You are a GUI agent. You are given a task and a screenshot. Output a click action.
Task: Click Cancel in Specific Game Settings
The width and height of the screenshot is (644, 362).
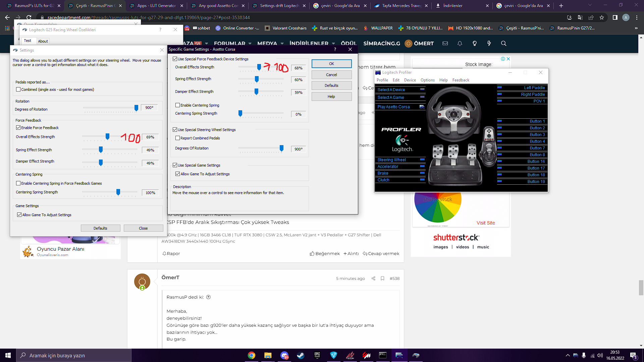tap(331, 75)
